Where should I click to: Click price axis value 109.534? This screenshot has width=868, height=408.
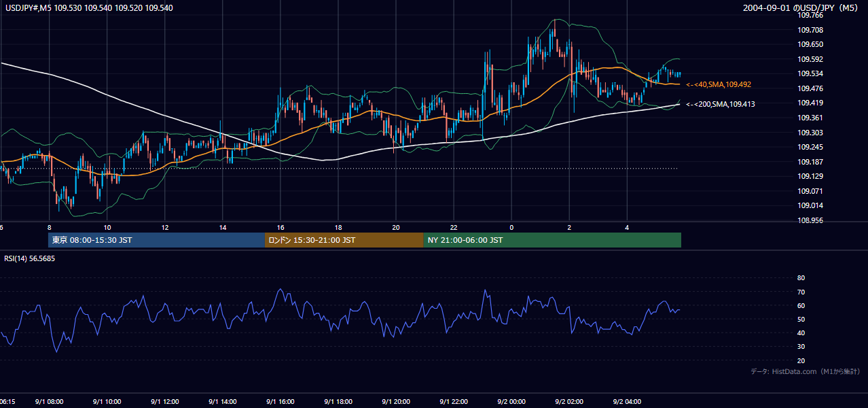[810, 73]
